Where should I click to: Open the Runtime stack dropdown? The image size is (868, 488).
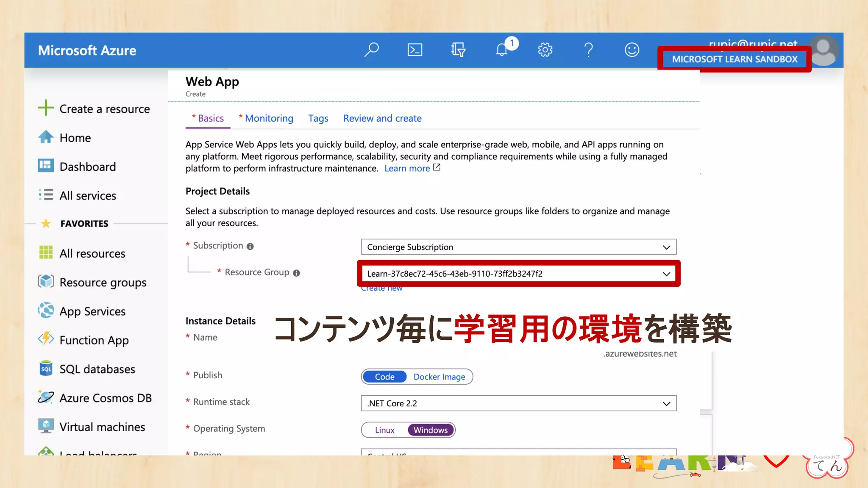[518, 403]
